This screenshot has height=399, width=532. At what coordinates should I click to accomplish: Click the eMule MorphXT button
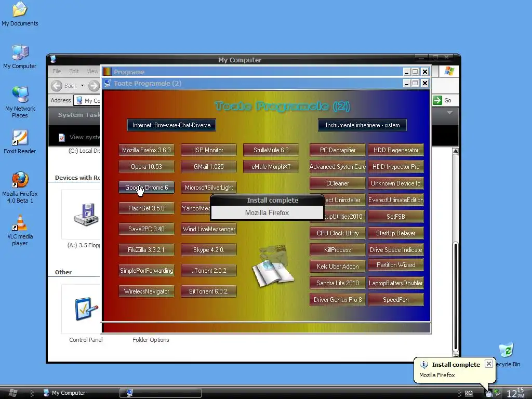pyautogui.click(x=271, y=167)
